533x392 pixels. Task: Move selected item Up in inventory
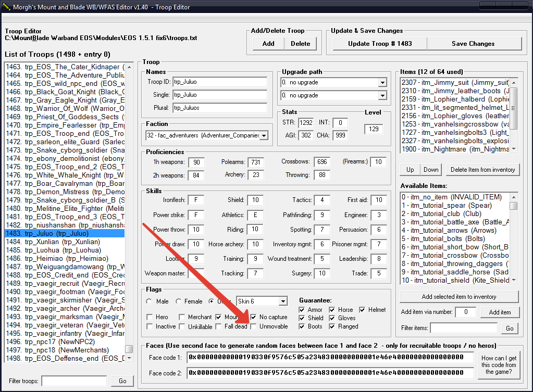point(410,170)
